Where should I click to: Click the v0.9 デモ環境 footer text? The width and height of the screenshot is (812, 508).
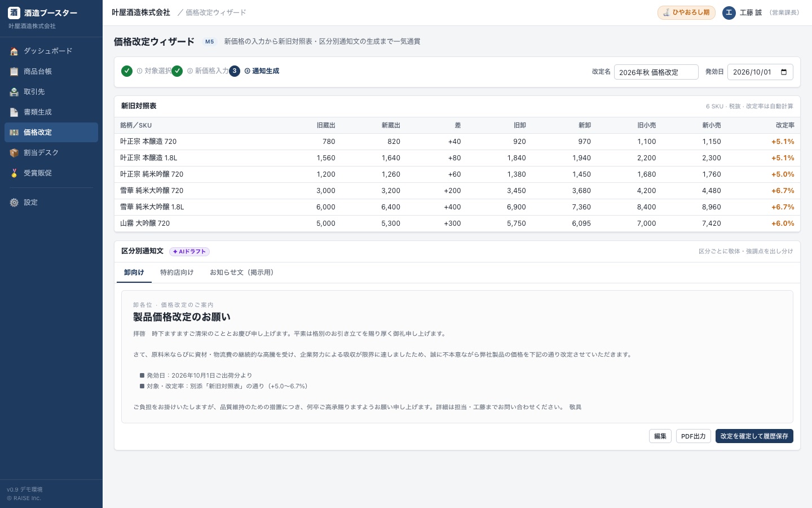coord(25,489)
